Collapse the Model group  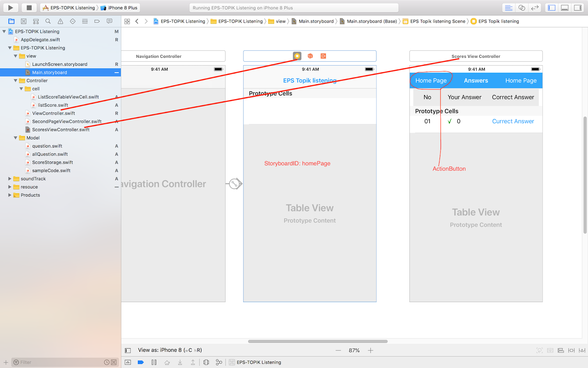pos(15,138)
